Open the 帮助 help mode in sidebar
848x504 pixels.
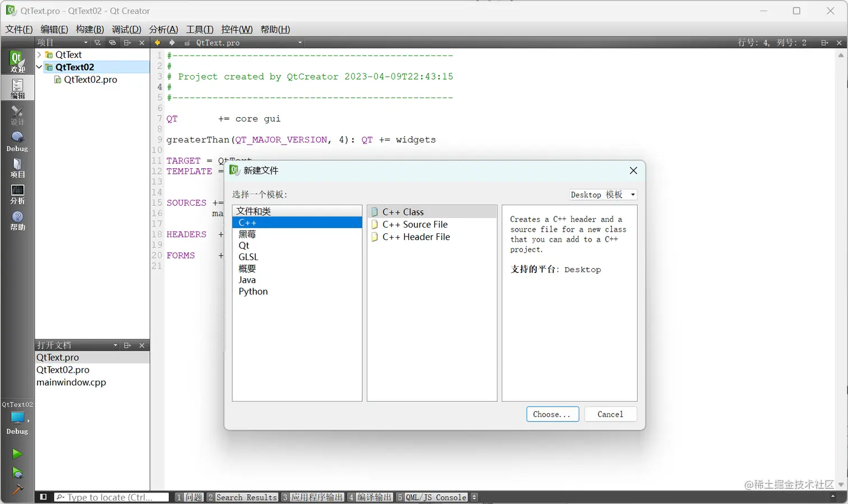point(17,220)
